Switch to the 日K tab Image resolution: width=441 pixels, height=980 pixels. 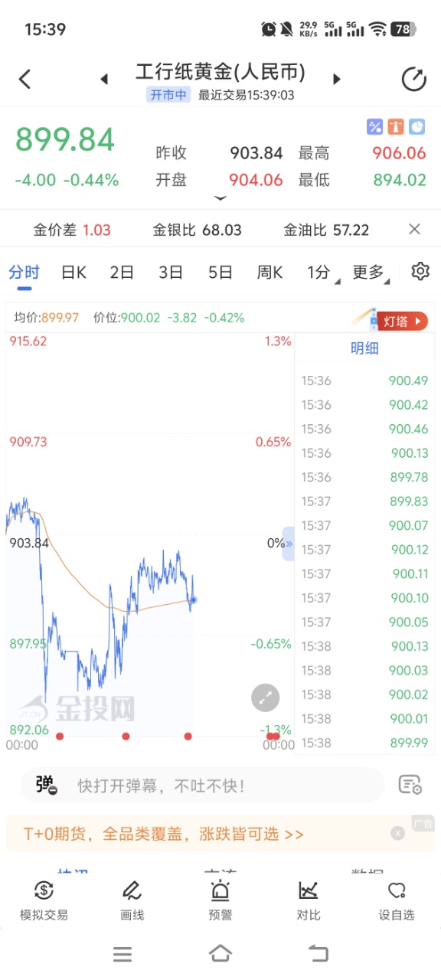(73, 272)
